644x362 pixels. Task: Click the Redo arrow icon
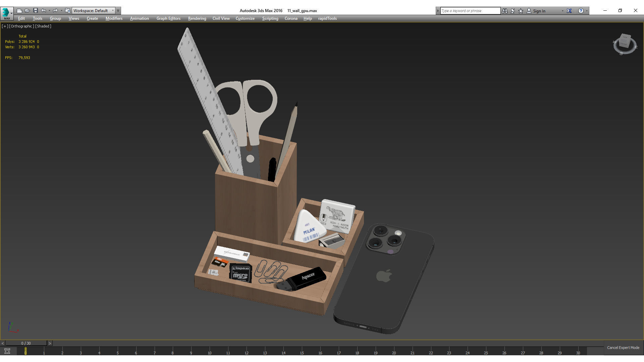point(55,11)
